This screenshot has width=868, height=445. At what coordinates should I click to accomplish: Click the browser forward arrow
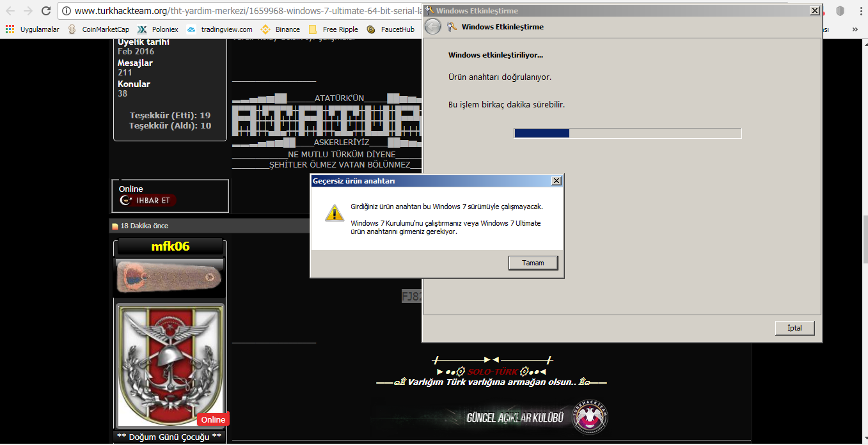point(28,11)
